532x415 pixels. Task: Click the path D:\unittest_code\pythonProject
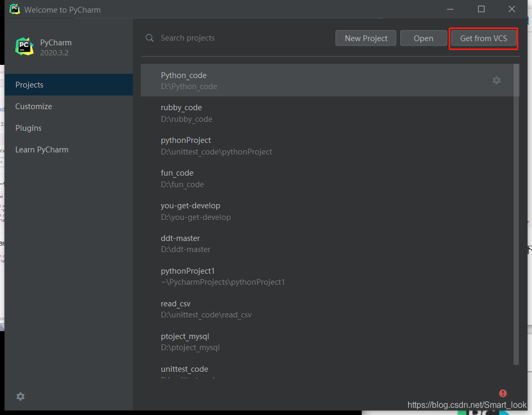(x=217, y=152)
